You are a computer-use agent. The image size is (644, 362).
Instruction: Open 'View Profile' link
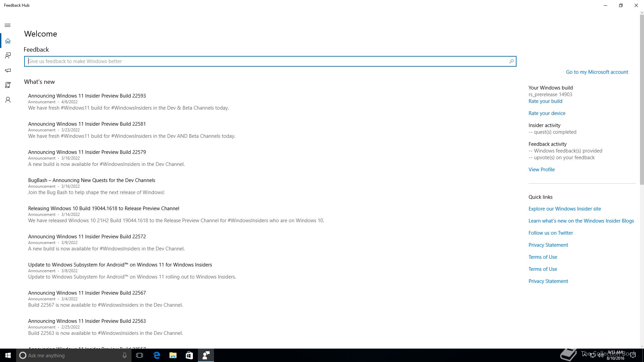click(x=541, y=170)
